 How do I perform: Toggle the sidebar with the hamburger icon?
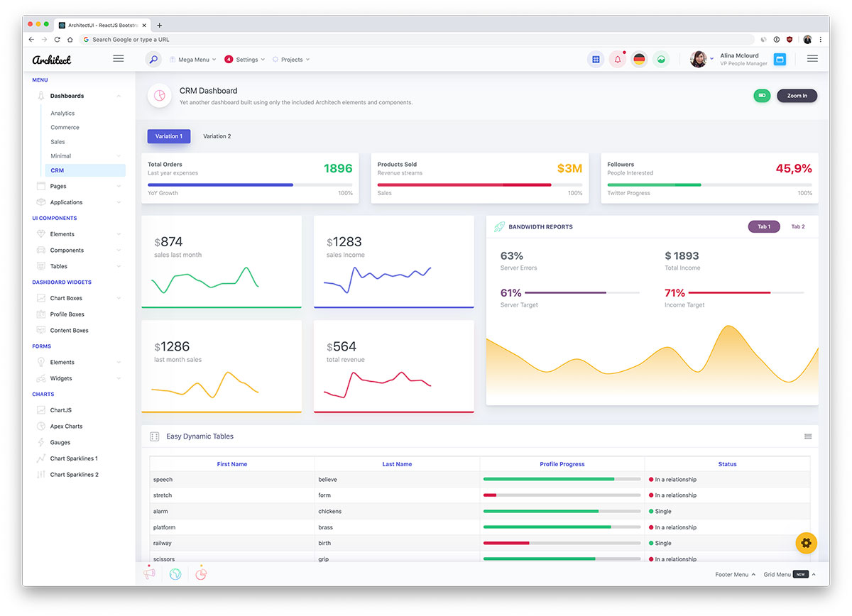coord(119,58)
